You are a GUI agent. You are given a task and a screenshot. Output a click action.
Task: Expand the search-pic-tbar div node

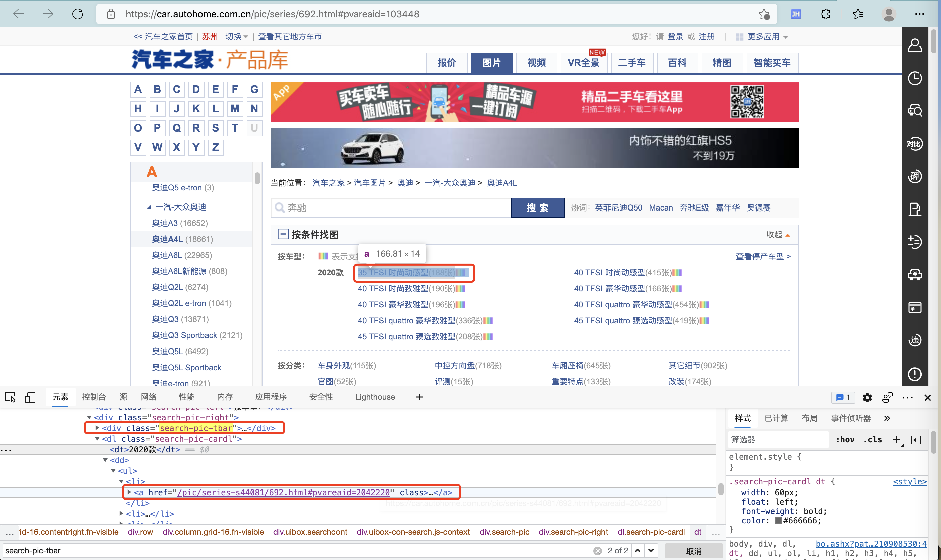point(97,428)
